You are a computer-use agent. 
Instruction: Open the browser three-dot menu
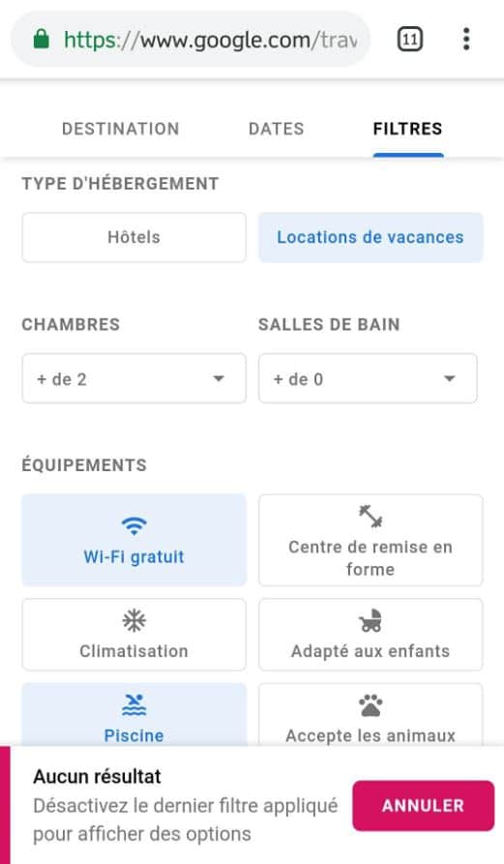click(x=466, y=40)
